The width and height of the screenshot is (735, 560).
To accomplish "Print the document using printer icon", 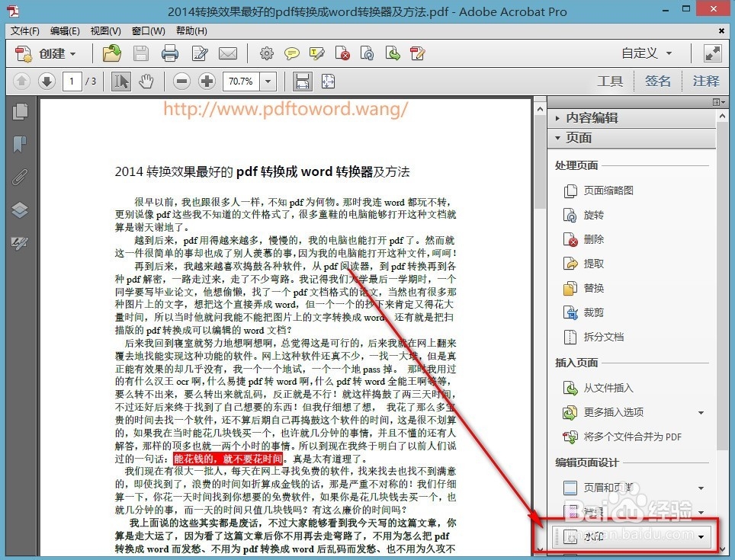I will click(170, 53).
